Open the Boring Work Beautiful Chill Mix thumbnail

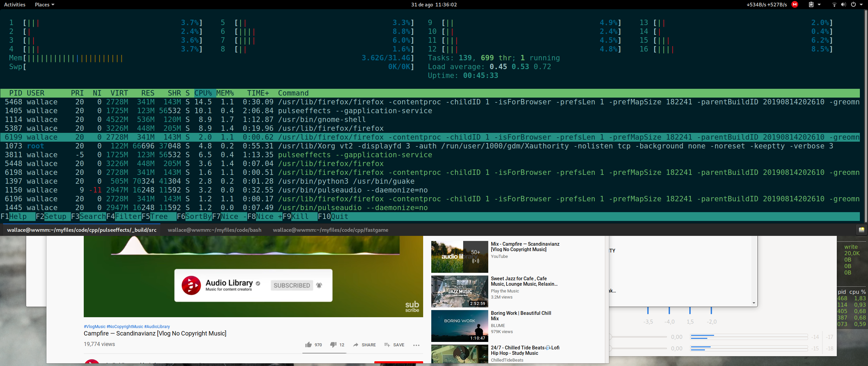(x=459, y=326)
